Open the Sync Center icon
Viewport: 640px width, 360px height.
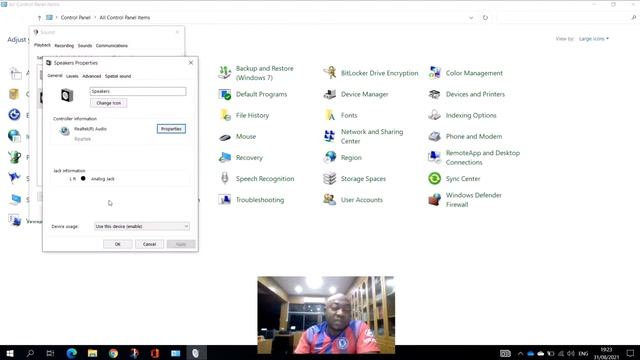click(x=434, y=179)
